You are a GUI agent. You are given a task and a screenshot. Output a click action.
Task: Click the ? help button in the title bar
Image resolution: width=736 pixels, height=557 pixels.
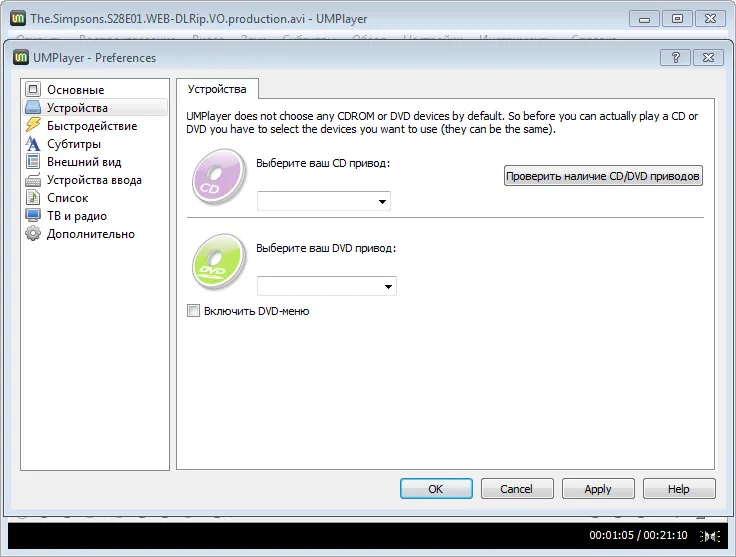click(676, 57)
